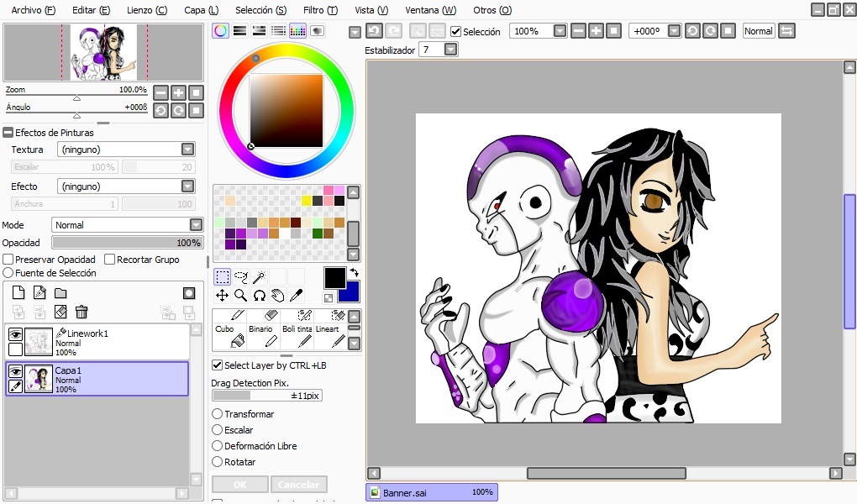Add a layer mask
The image size is (857, 504).
189,293
